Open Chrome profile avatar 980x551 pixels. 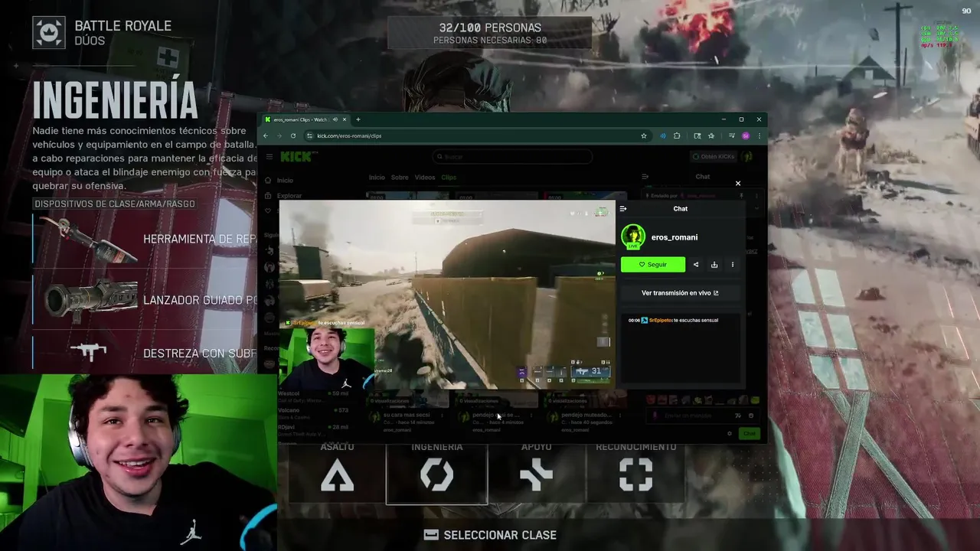point(746,135)
